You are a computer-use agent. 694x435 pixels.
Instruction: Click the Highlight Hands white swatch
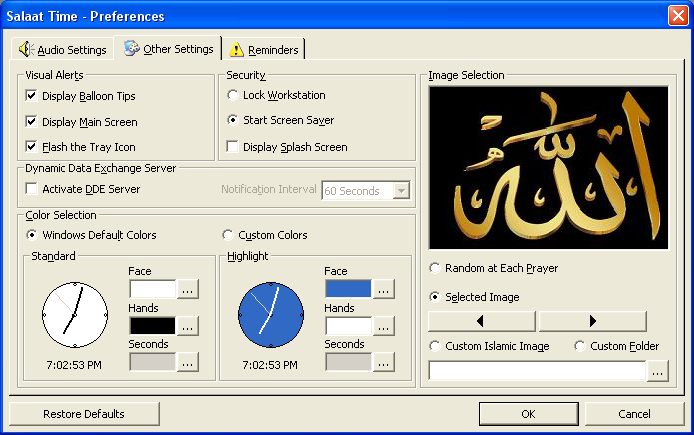coord(348,326)
